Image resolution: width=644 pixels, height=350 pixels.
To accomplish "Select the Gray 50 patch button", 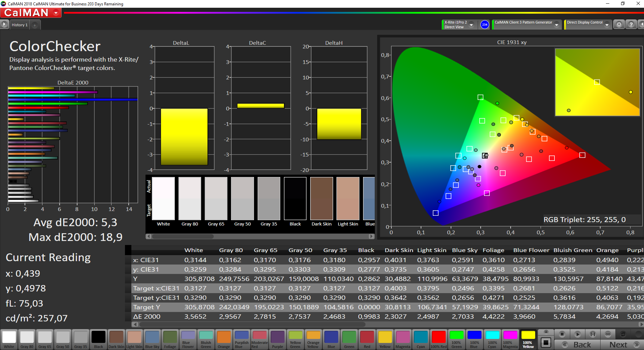I will (63, 340).
